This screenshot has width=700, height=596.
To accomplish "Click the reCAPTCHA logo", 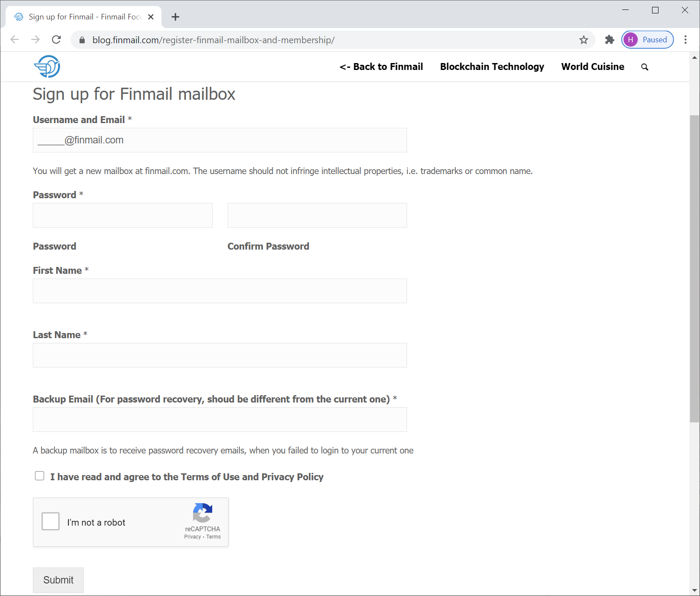I will (x=202, y=513).
